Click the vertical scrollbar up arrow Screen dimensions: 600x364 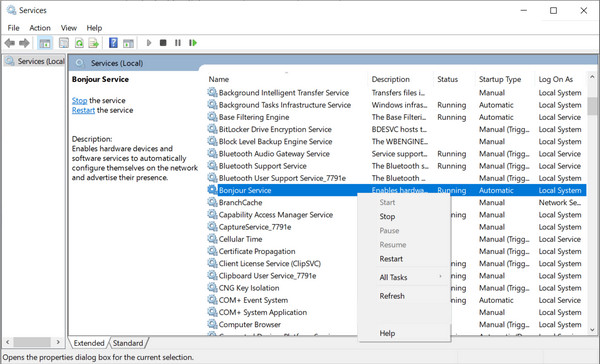point(592,77)
